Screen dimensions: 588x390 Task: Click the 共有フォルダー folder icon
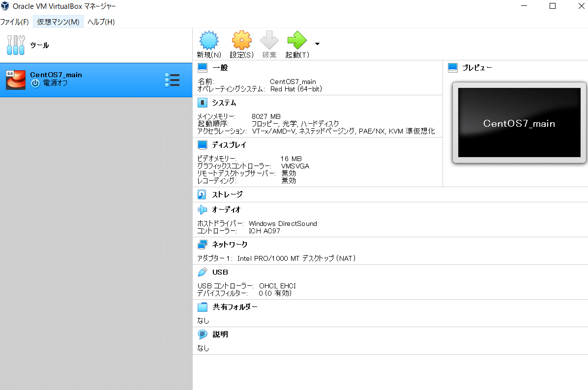pyautogui.click(x=203, y=307)
